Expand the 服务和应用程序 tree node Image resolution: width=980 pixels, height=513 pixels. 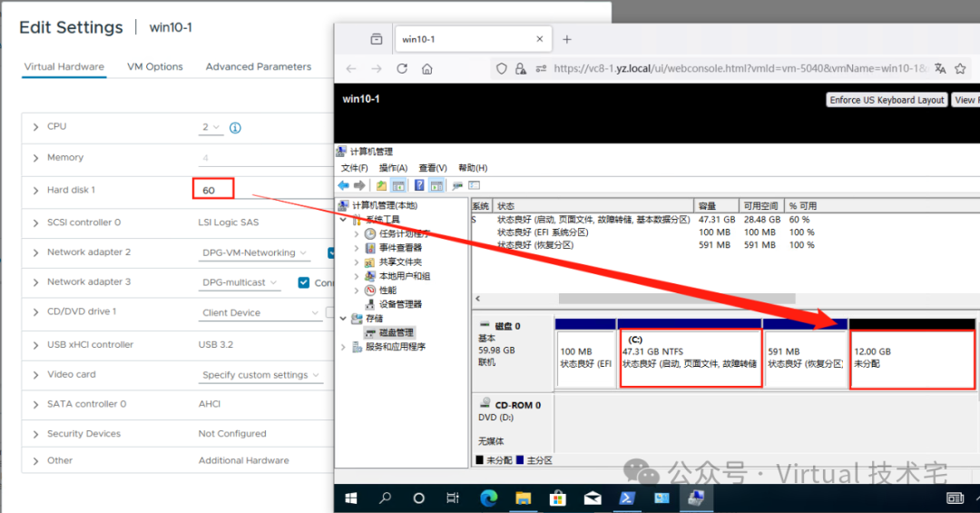click(343, 347)
